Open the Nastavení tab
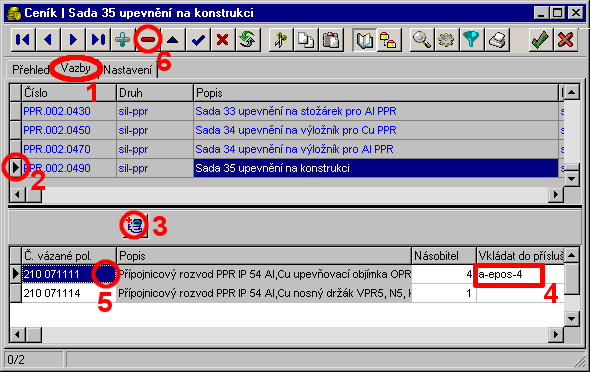590x372 pixels. coord(128,70)
